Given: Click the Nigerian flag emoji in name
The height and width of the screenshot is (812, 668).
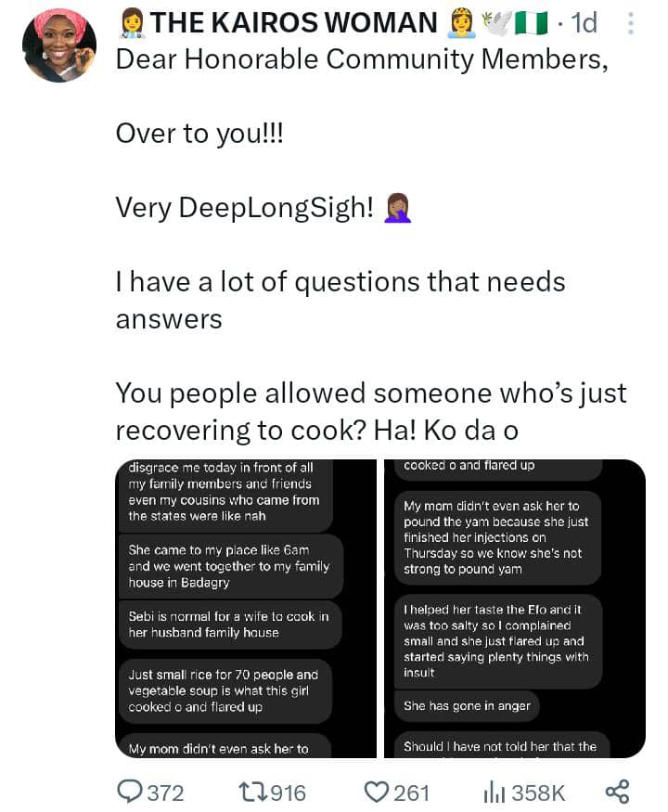Looking at the screenshot, I should coord(533,23).
